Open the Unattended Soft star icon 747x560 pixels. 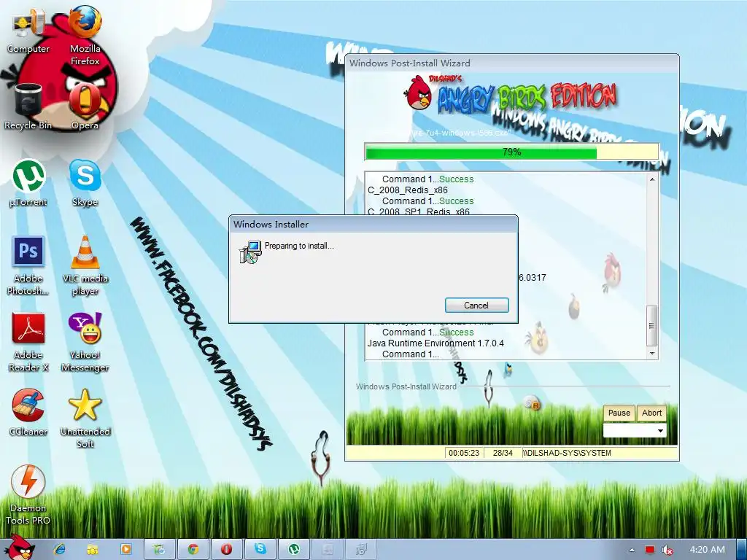pos(85,419)
